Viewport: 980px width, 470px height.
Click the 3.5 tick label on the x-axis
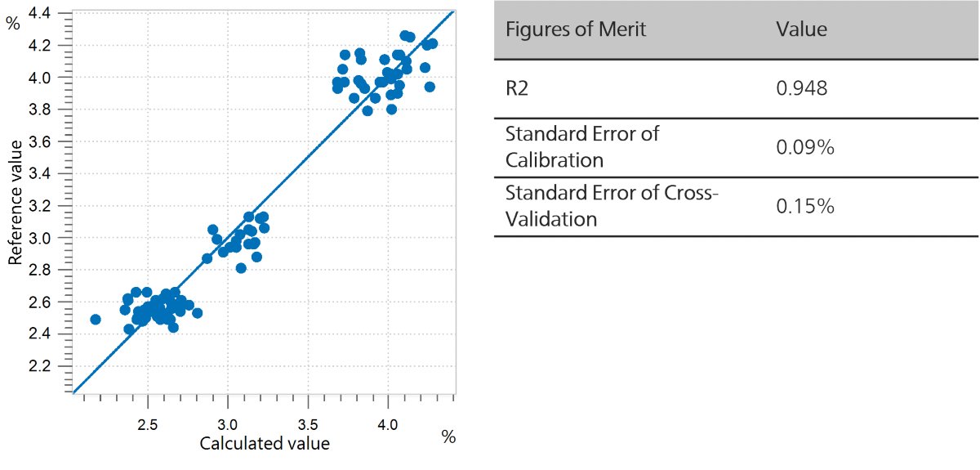(307, 425)
